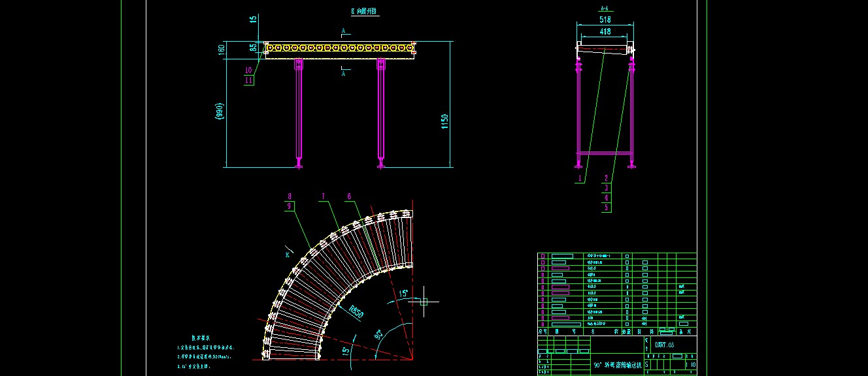Image resolution: width=868 pixels, height=376 pixels.
Task: Select part balloon number 5
Action: (x=606, y=208)
